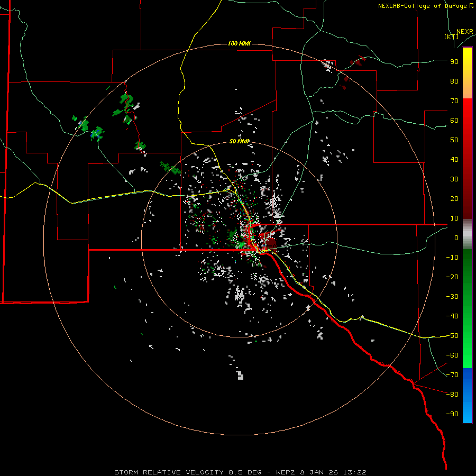Click the NEXR label above the color scale
The image size is (476, 476).
coord(465,32)
